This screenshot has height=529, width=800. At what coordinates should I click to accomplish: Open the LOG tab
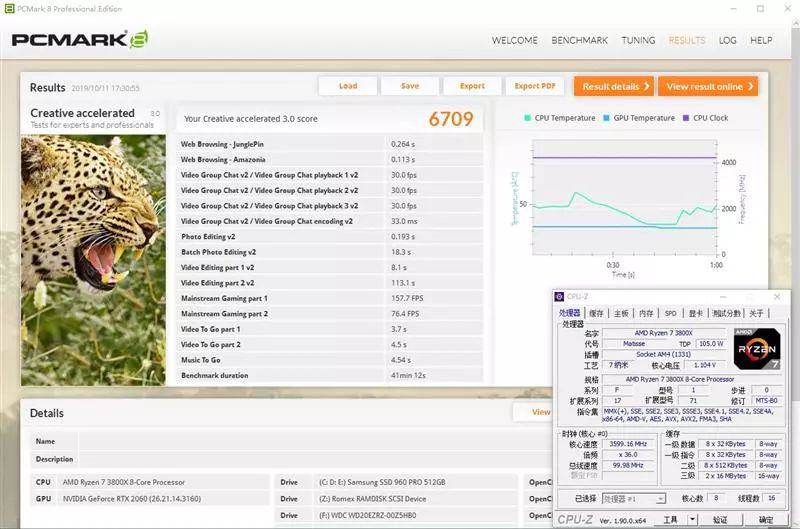click(x=728, y=40)
